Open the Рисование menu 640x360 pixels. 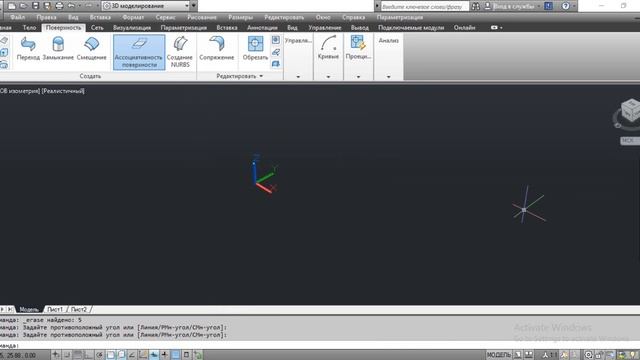[202, 17]
